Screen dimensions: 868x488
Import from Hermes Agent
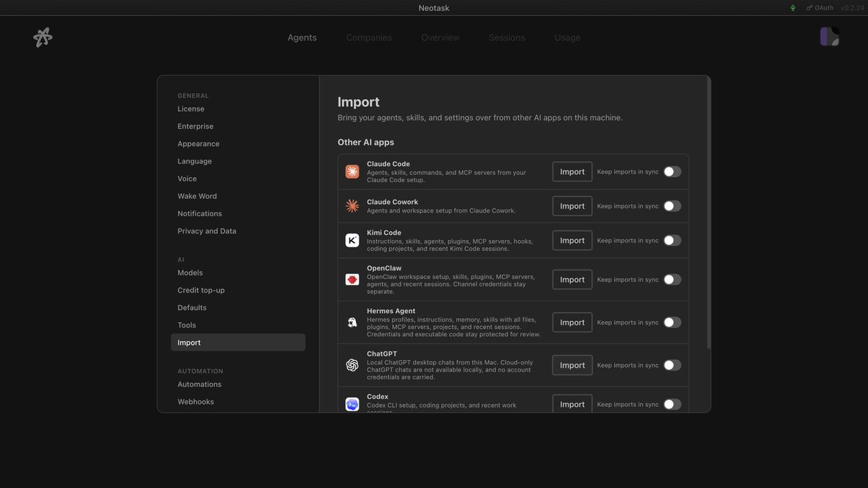(x=572, y=322)
